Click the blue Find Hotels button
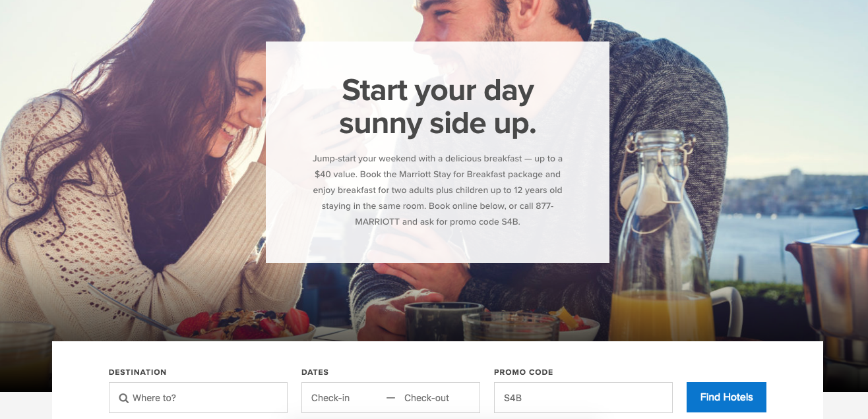868x419 pixels. point(726,397)
